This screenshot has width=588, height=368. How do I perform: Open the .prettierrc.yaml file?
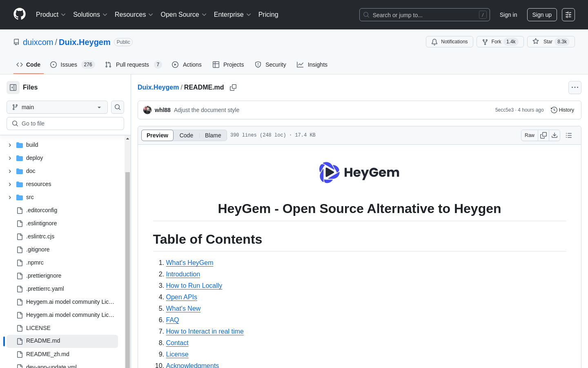click(x=45, y=289)
